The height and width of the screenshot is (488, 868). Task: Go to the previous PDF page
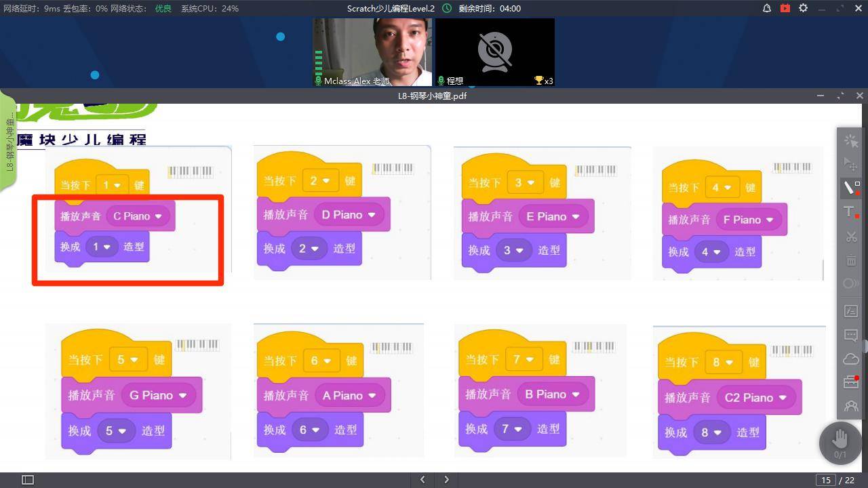(422, 480)
